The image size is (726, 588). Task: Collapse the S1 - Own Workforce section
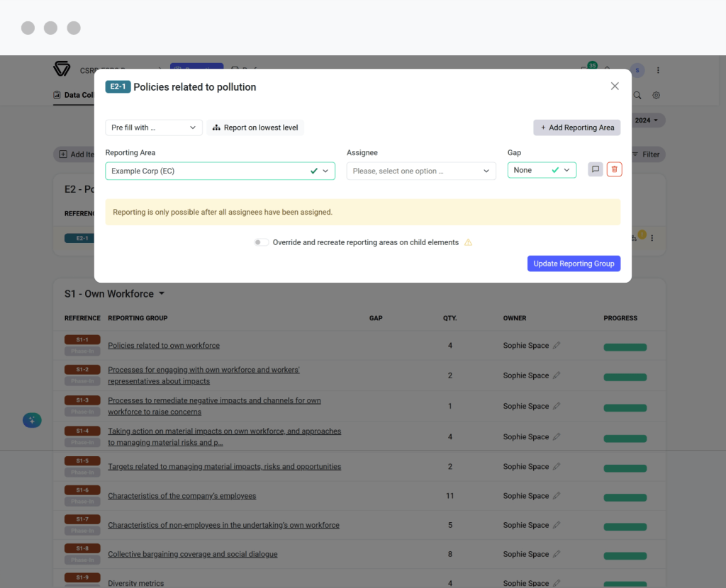tap(162, 293)
